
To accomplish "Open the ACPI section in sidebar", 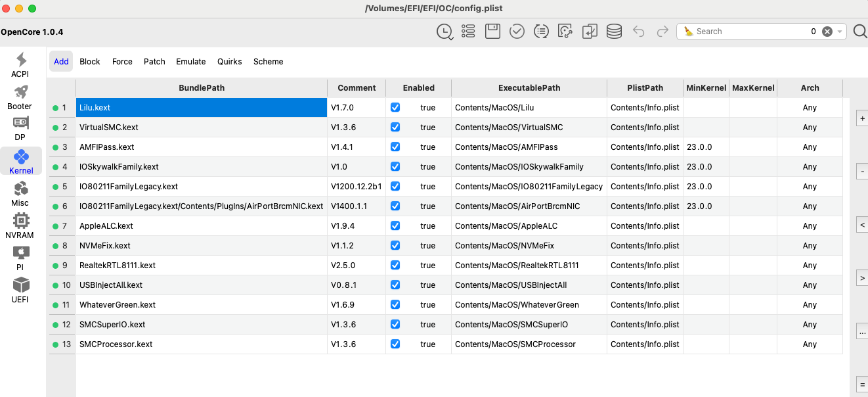I will click(20, 64).
